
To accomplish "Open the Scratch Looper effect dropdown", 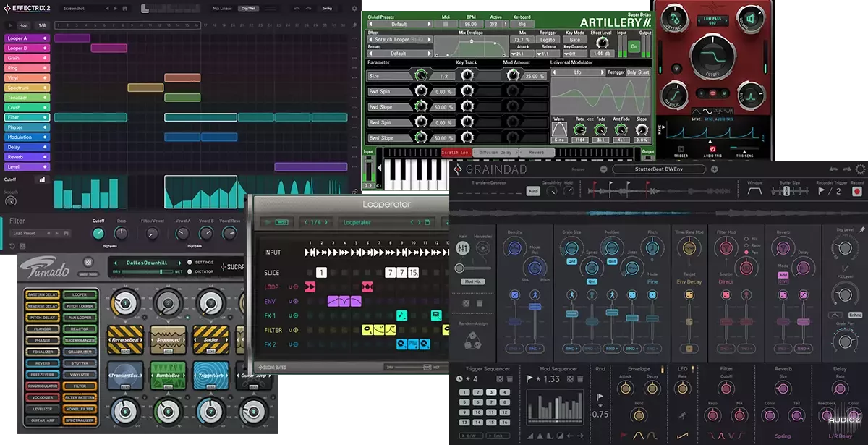I will 399,40.
